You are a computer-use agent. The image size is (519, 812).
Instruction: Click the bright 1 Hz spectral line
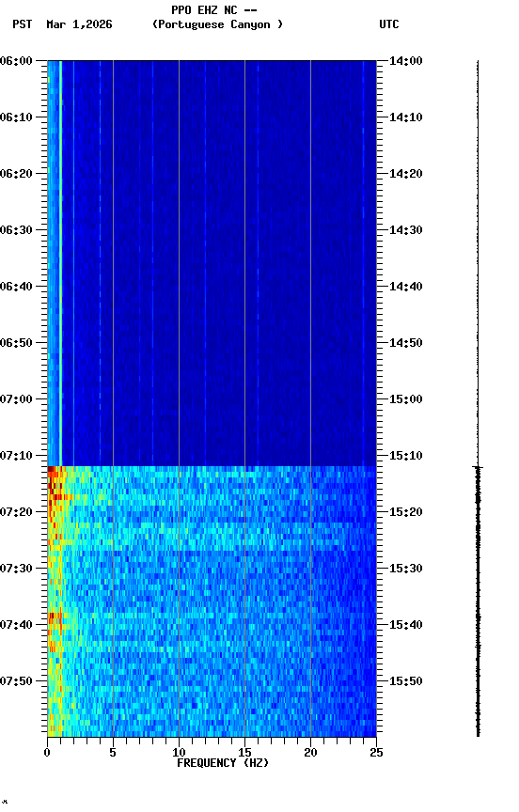(60, 263)
